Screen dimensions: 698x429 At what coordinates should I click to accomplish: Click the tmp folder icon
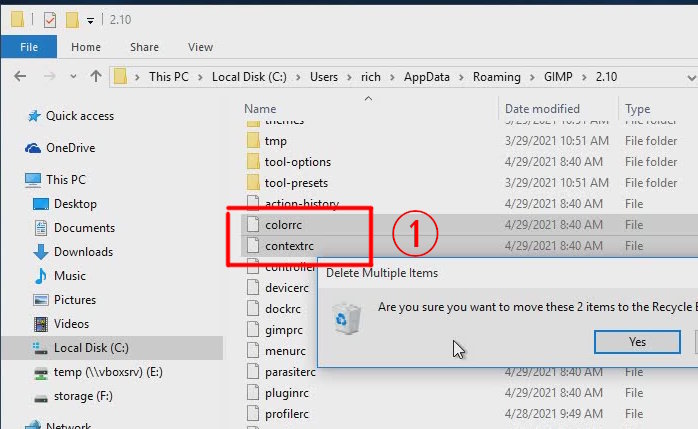pyautogui.click(x=253, y=141)
